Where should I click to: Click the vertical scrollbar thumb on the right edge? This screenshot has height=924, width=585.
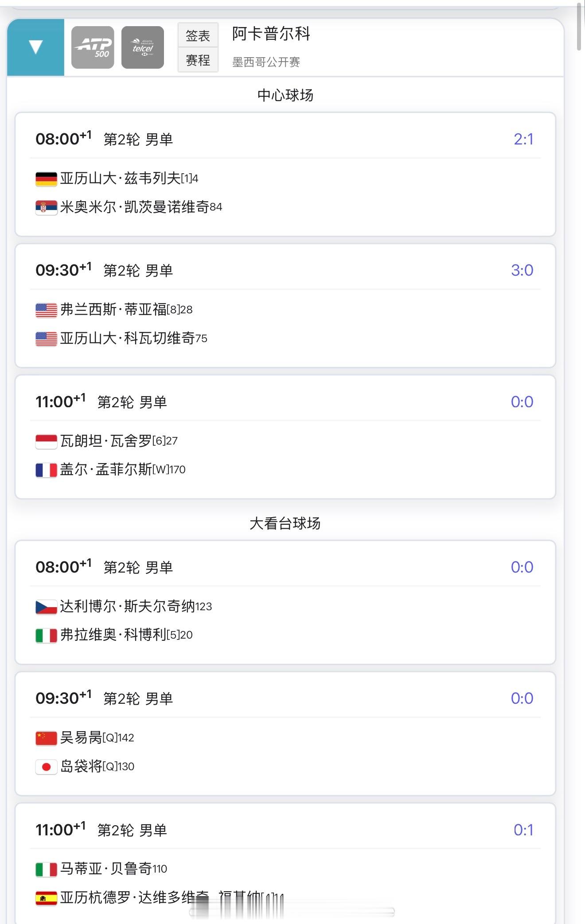(x=580, y=27)
